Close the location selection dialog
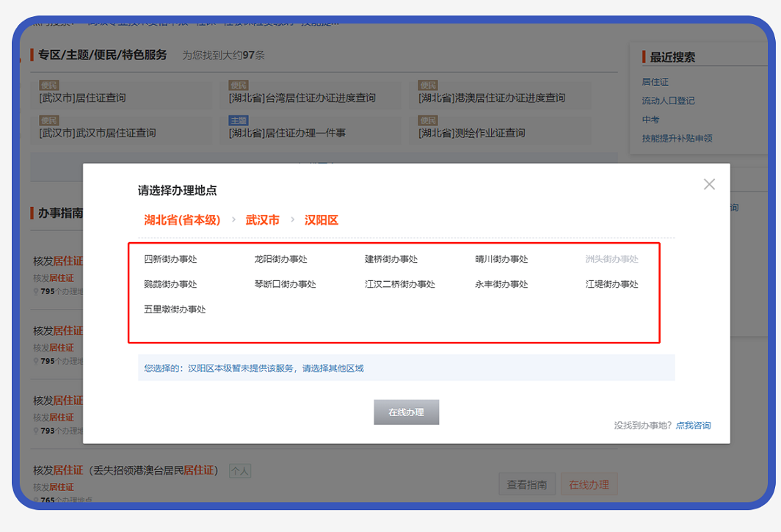 point(708,184)
